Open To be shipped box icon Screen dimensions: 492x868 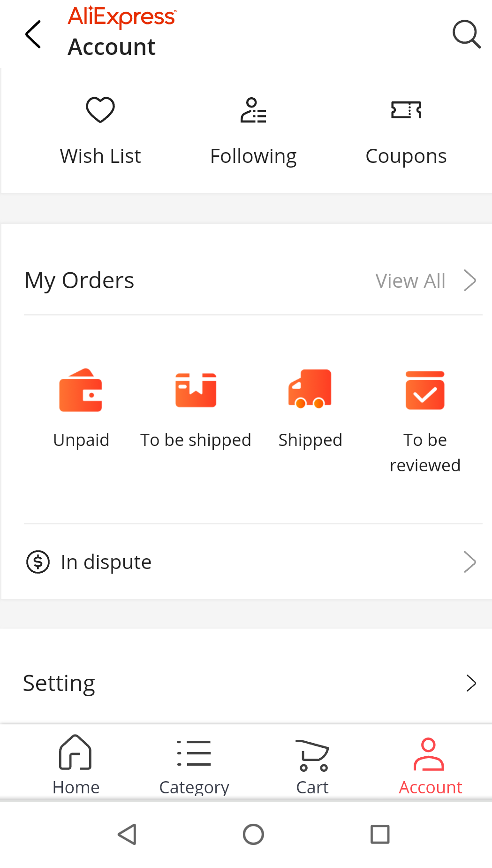(x=196, y=390)
